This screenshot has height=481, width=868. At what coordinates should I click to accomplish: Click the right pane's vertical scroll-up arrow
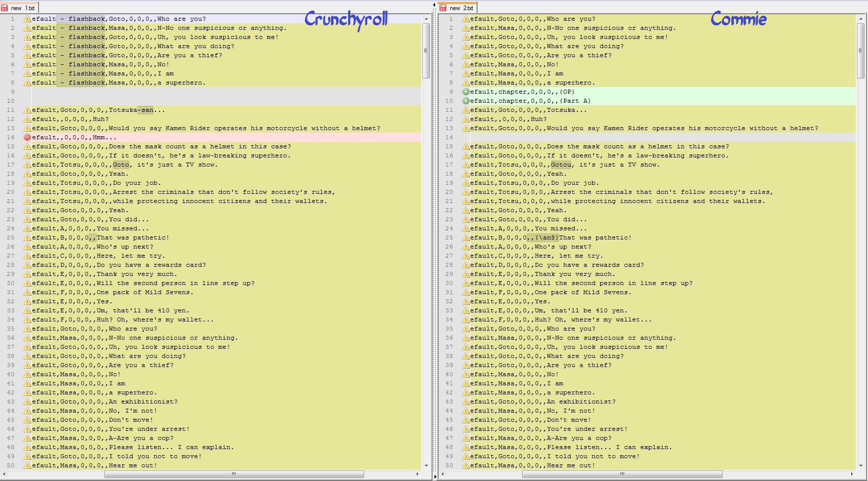(860, 18)
